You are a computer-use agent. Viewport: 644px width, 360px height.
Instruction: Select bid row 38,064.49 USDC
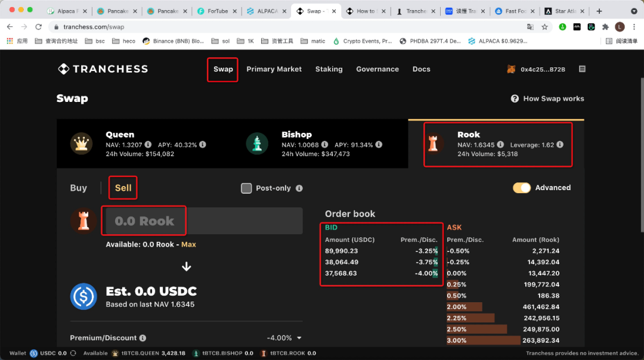tap(381, 262)
